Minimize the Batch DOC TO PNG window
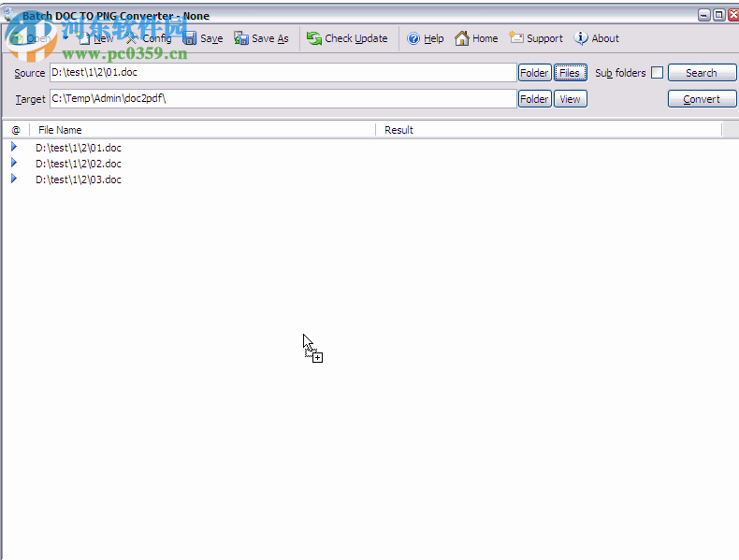 coord(704,15)
